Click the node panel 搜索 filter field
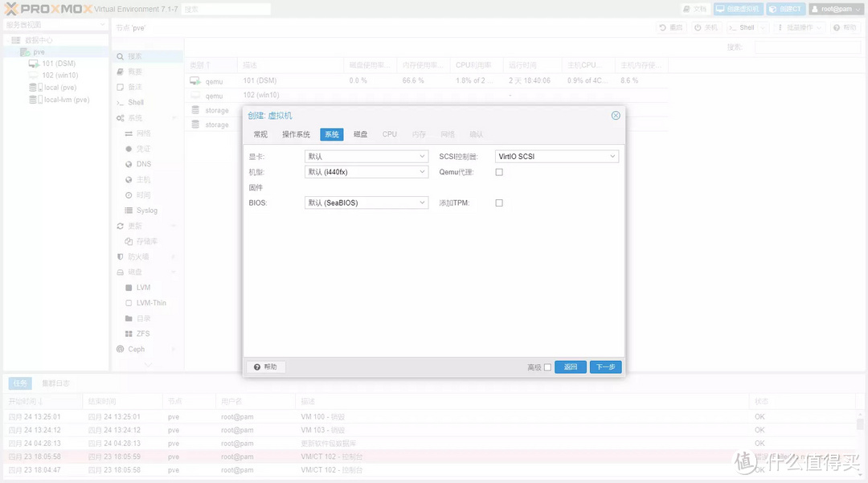Screen dimensions: 868x483 pos(808,47)
